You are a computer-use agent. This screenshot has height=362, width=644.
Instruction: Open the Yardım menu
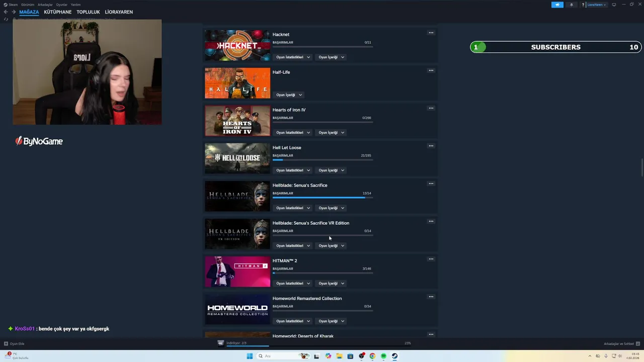point(75,5)
